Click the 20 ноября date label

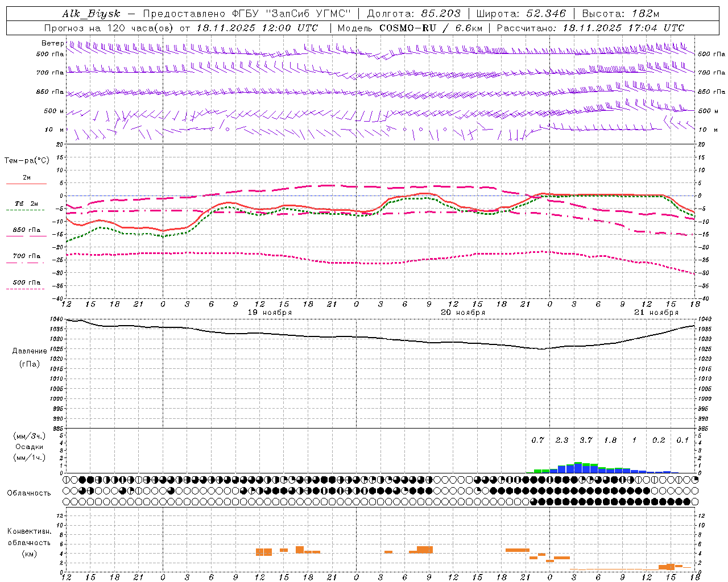(463, 313)
